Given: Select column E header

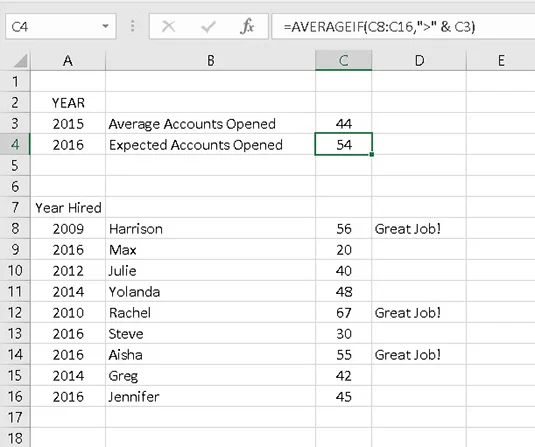Looking at the screenshot, I should pyautogui.click(x=501, y=60).
